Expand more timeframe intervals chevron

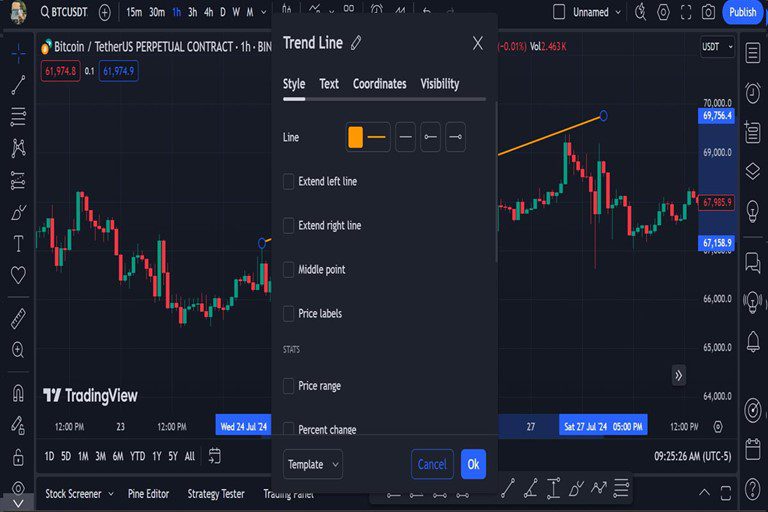click(264, 12)
